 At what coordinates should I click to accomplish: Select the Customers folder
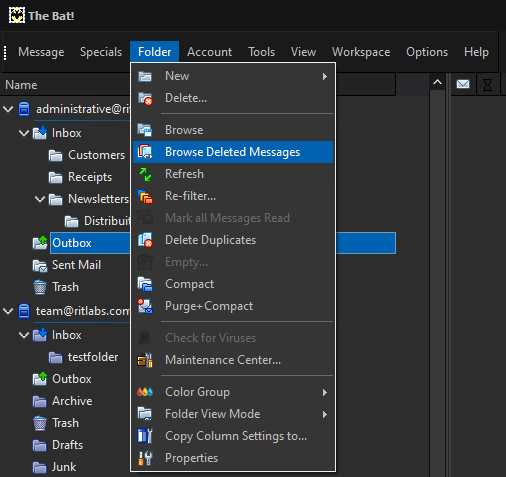point(96,155)
